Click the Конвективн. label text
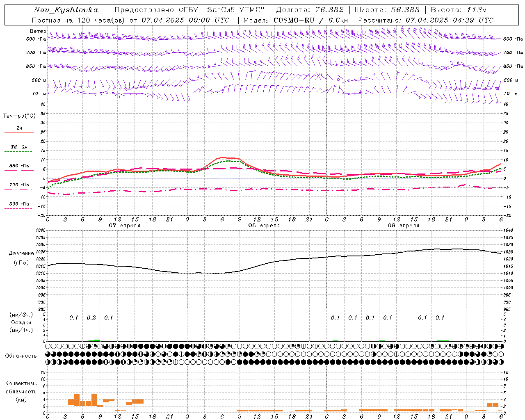The width and height of the screenshot is (525, 420). (x=21, y=383)
